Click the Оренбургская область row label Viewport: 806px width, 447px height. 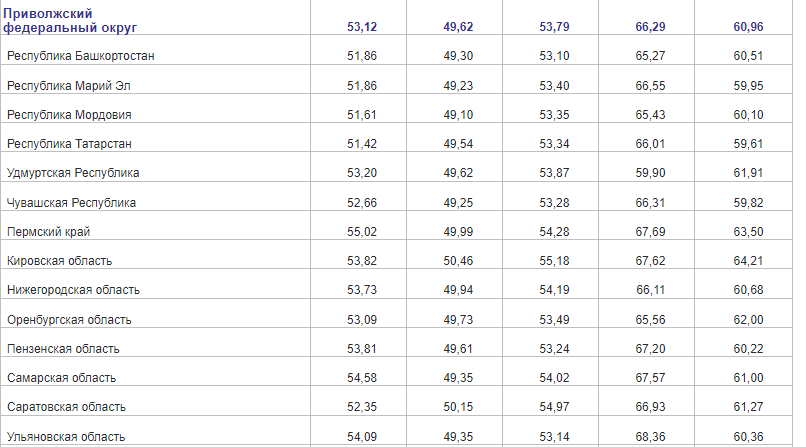coord(69,320)
